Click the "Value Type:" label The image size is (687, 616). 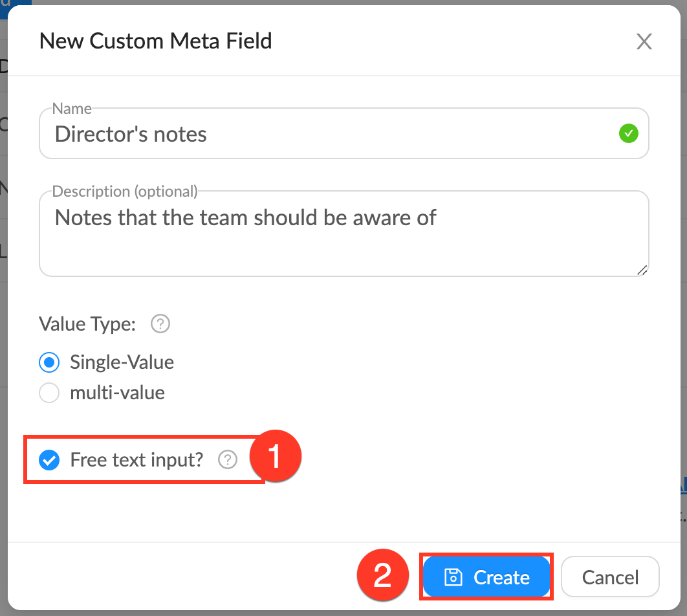pyautogui.click(x=87, y=324)
